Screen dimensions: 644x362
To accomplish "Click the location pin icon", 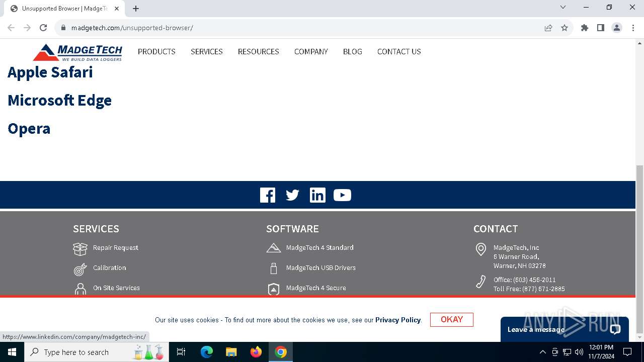I will tap(481, 249).
